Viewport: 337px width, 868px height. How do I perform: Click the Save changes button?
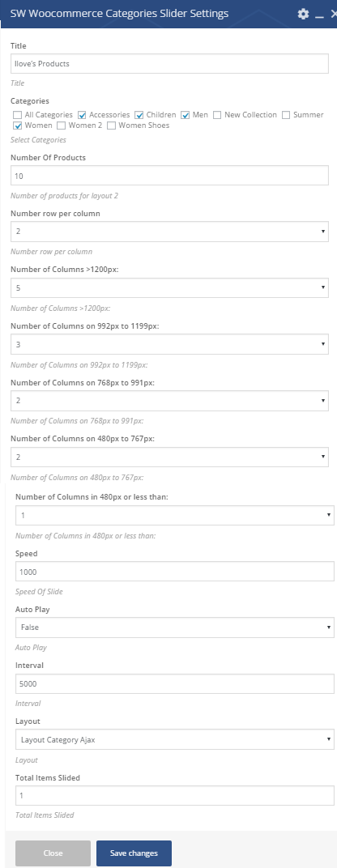(x=134, y=853)
